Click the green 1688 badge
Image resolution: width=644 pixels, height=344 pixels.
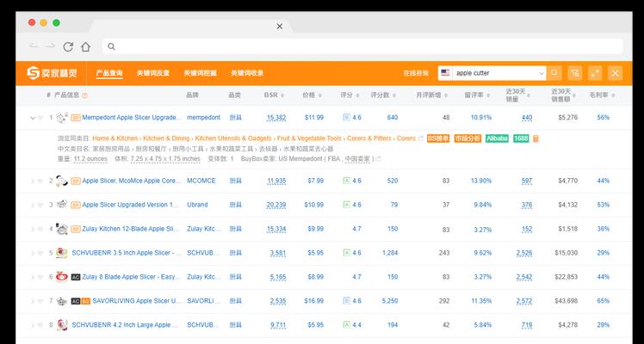pyautogui.click(x=521, y=138)
